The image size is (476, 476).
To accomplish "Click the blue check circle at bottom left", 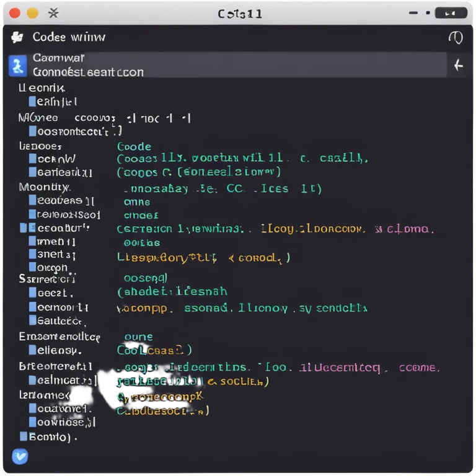I will [20, 456].
